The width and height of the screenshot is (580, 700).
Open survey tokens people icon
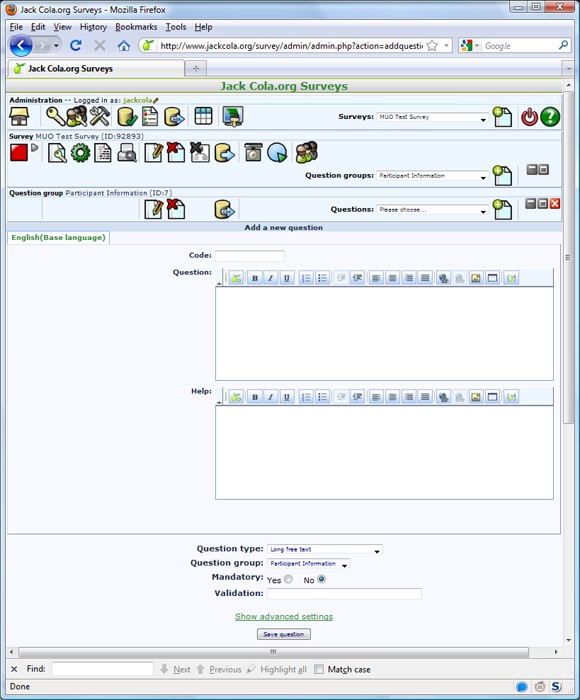(307, 152)
